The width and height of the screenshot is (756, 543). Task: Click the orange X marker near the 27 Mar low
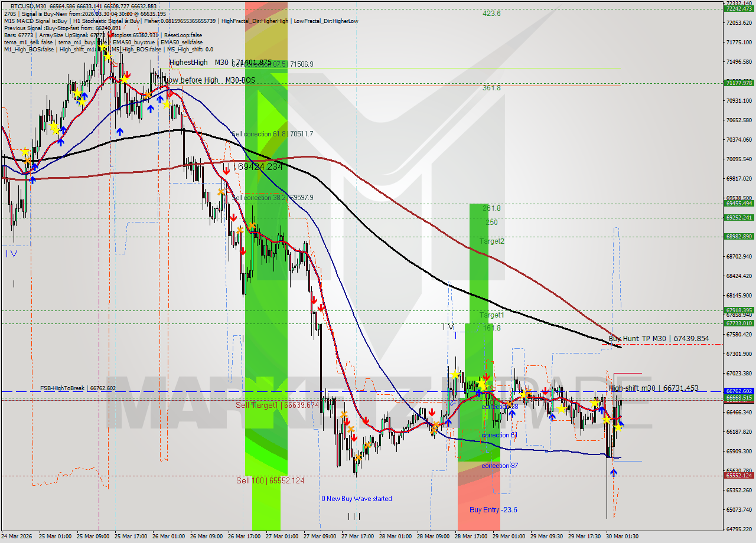(359, 457)
